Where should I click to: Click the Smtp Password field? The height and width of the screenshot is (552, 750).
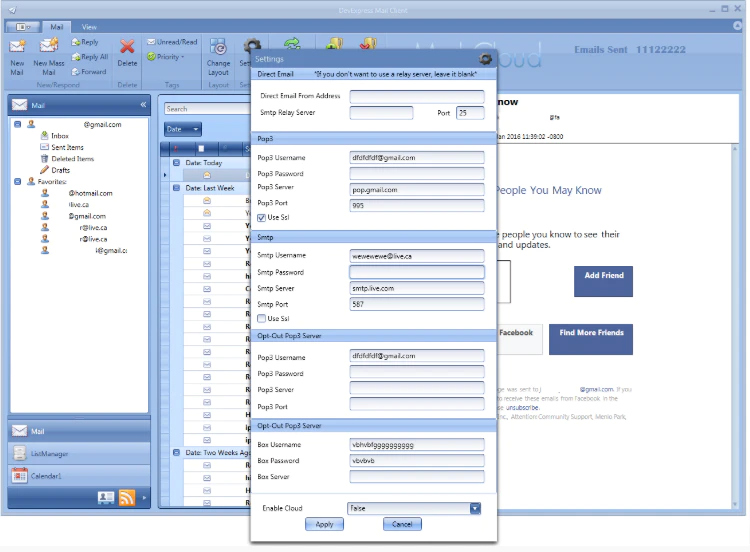tap(417, 272)
